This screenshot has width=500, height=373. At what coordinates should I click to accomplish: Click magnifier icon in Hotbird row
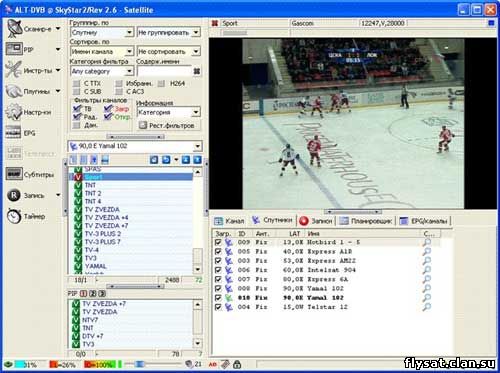point(427,242)
